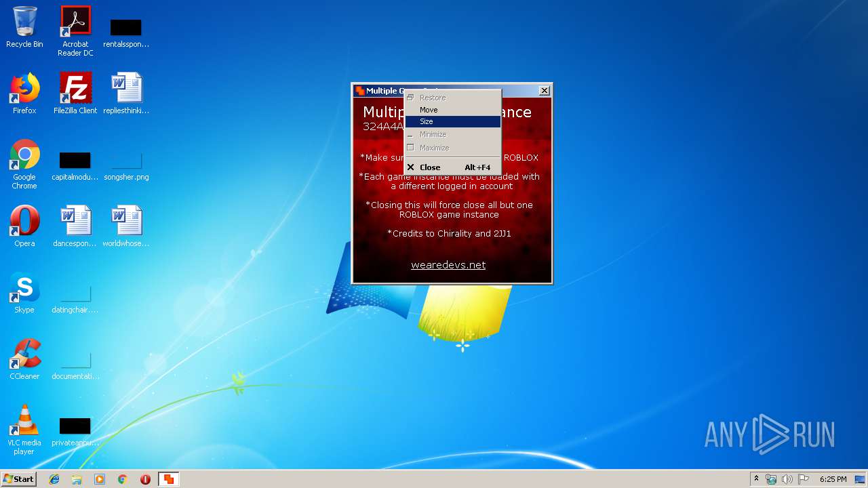Click Show desktop button in taskbar corner
Image resolution: width=868 pixels, height=488 pixels.
(x=860, y=479)
